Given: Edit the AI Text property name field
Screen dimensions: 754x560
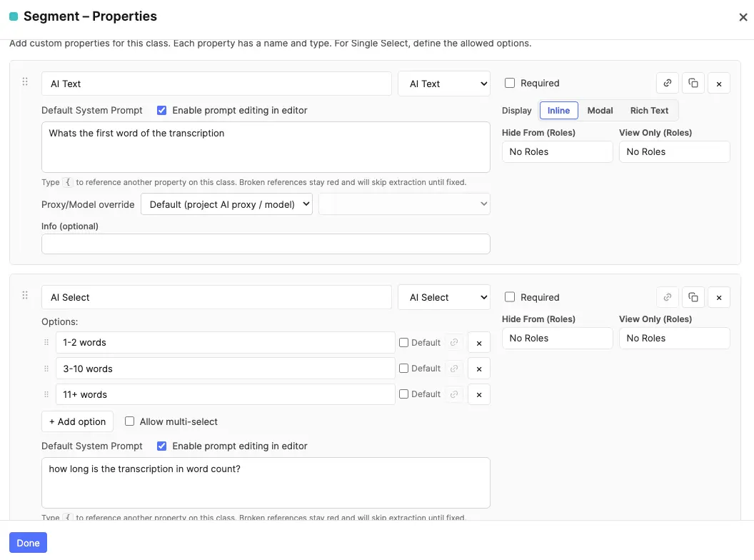Looking at the screenshot, I should click(216, 84).
